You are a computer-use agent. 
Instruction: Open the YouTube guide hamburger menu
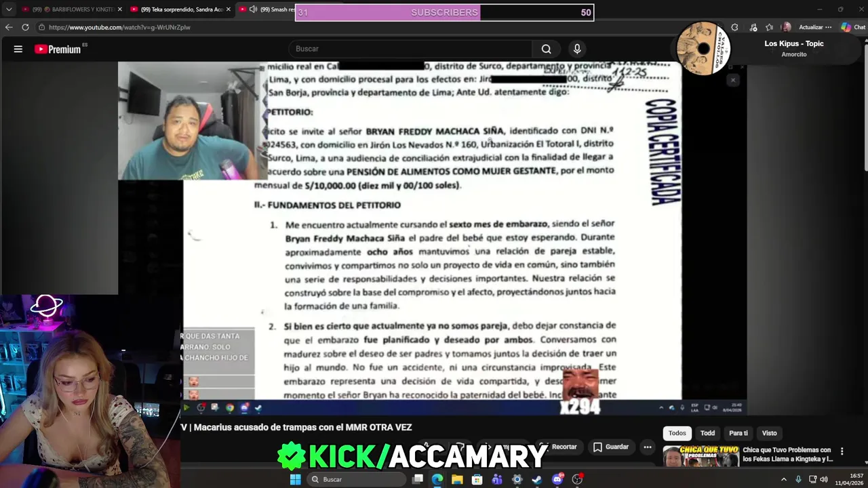click(18, 49)
